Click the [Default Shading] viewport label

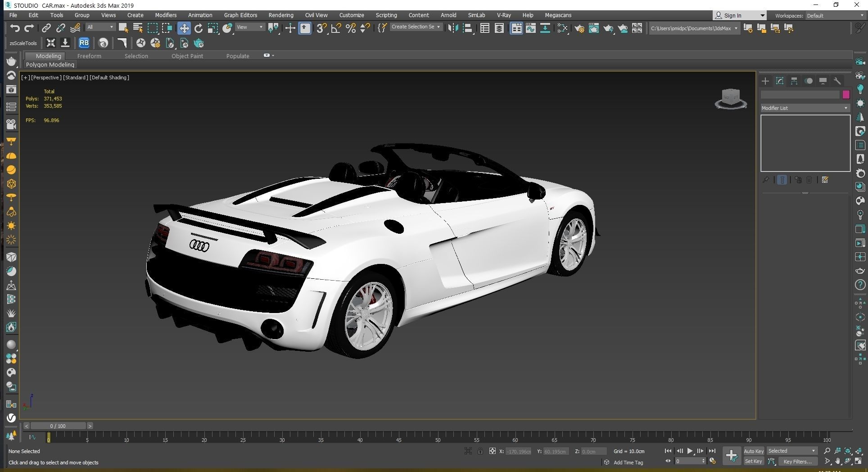pos(109,77)
